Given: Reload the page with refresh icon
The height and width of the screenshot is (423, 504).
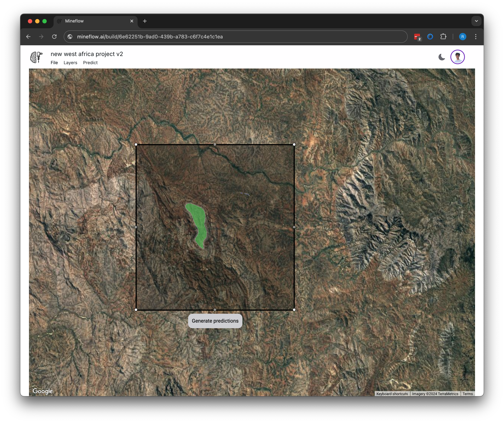Looking at the screenshot, I should 54,36.
